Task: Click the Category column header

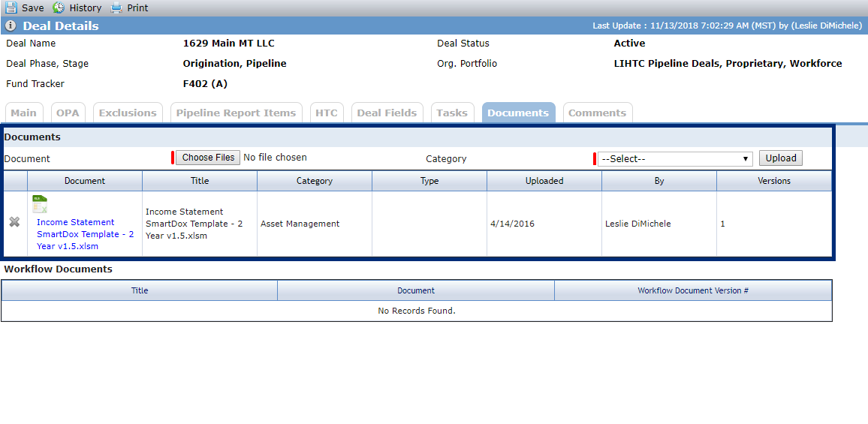Action: pos(315,181)
